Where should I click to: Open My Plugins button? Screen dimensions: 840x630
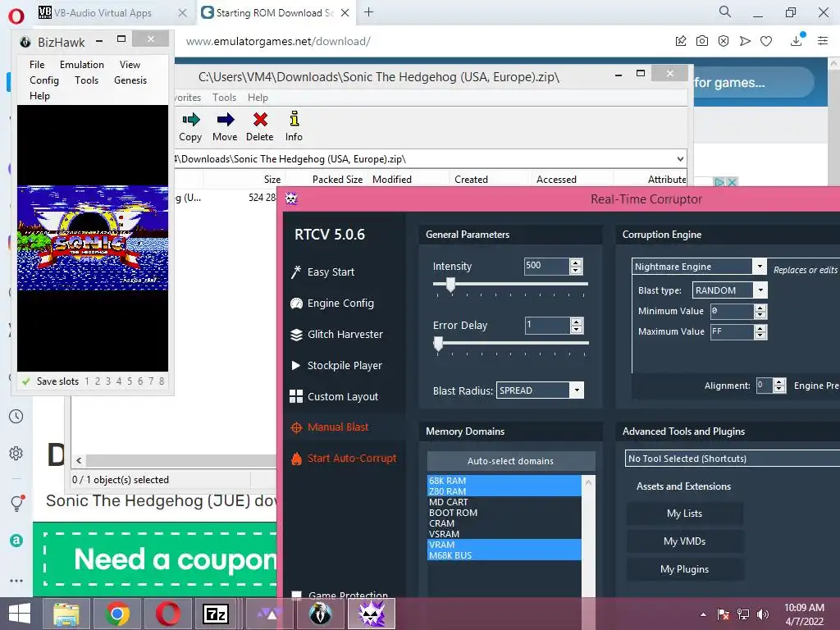point(684,569)
